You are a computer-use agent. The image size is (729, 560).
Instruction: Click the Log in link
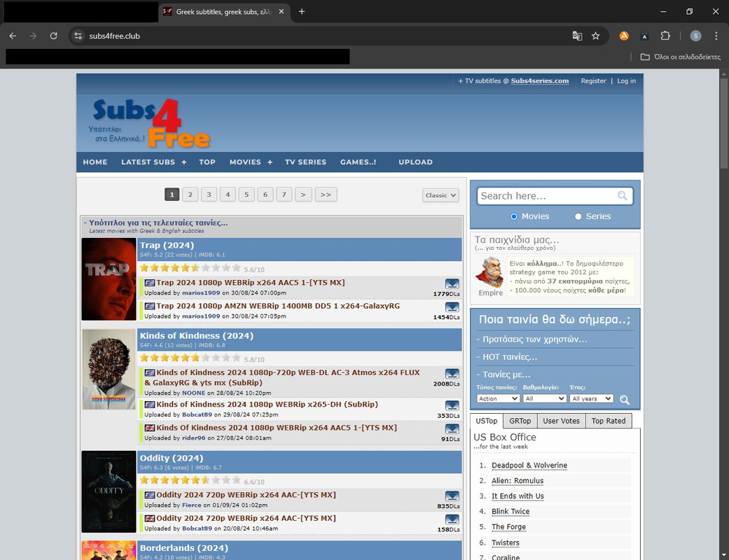point(626,81)
